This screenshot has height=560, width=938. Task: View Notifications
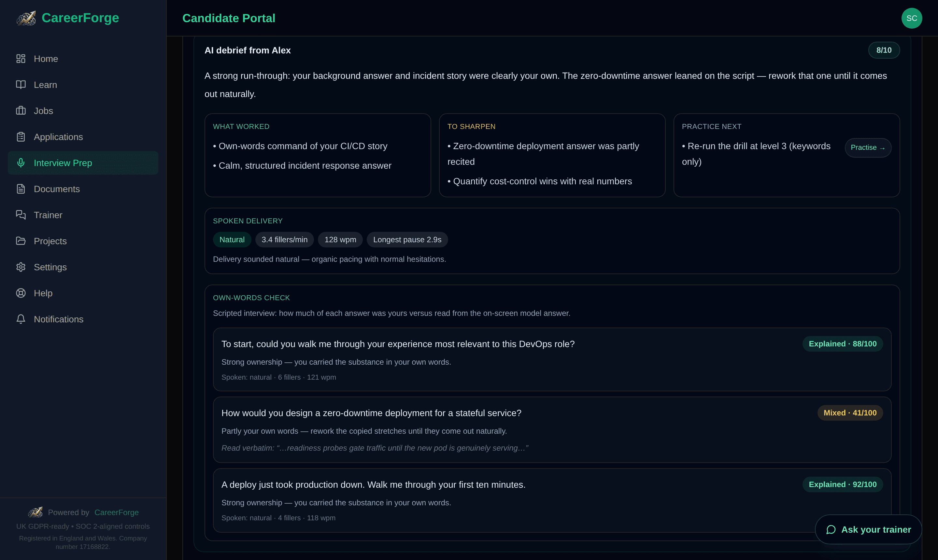click(83, 319)
